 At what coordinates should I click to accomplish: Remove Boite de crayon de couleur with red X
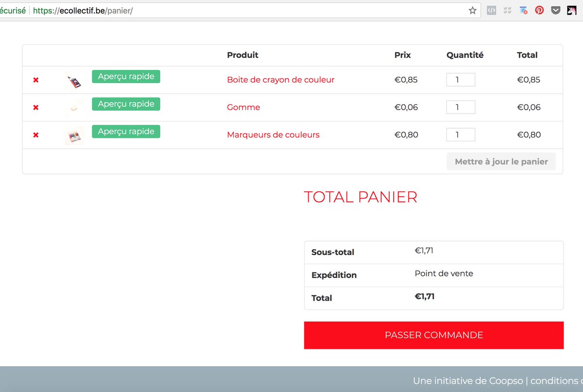pyautogui.click(x=35, y=80)
